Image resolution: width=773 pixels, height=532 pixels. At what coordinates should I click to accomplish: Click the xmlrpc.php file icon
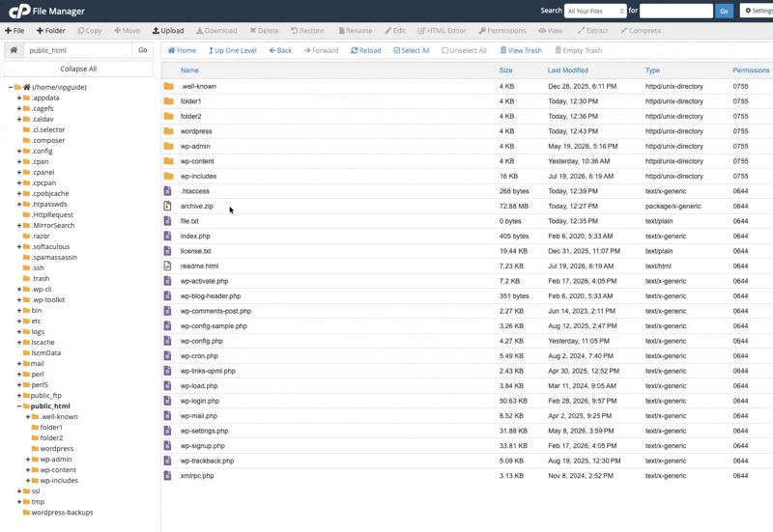[167, 476]
